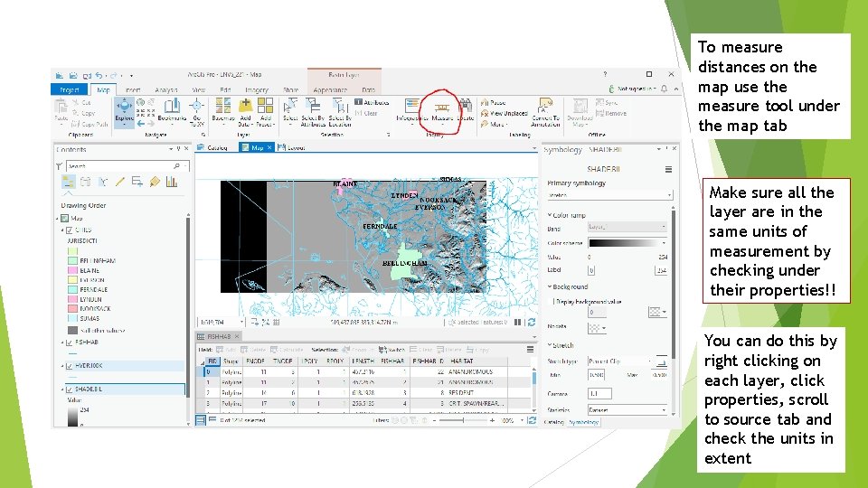This screenshot has height=488, width=868.
Task: Click refresh icon in map status bar
Action: [x=532, y=322]
